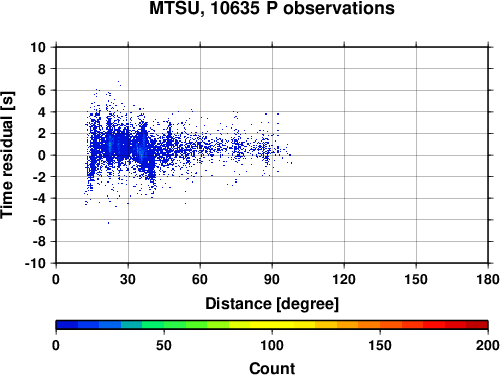This screenshot has height=375, width=500.
Task: Click the colorbar tick label 200
Action: click(x=488, y=345)
